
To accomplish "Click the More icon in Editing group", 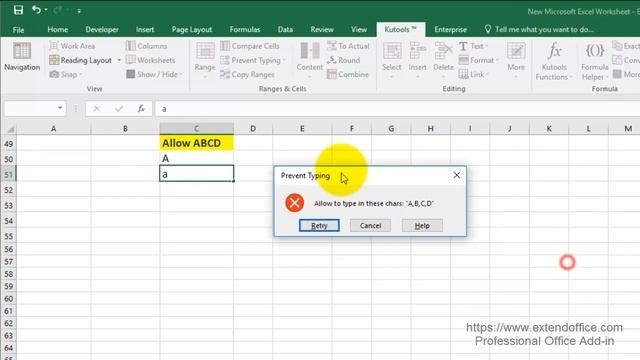I will 516,51.
